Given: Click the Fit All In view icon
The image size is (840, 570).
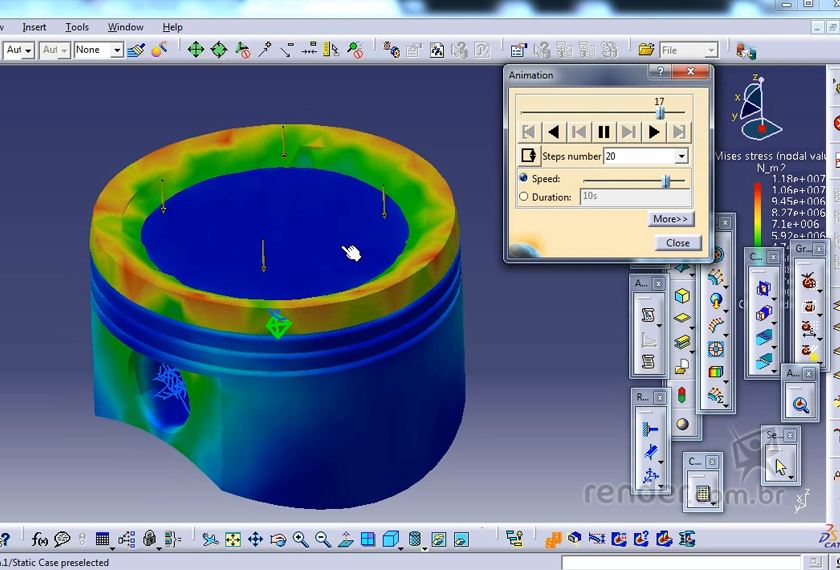Looking at the screenshot, I should pyautogui.click(x=233, y=540).
